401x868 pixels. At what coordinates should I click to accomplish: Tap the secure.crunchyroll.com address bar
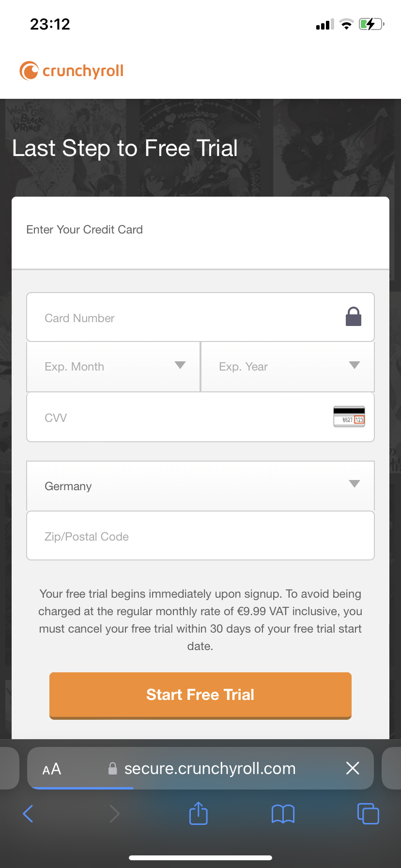click(x=209, y=769)
